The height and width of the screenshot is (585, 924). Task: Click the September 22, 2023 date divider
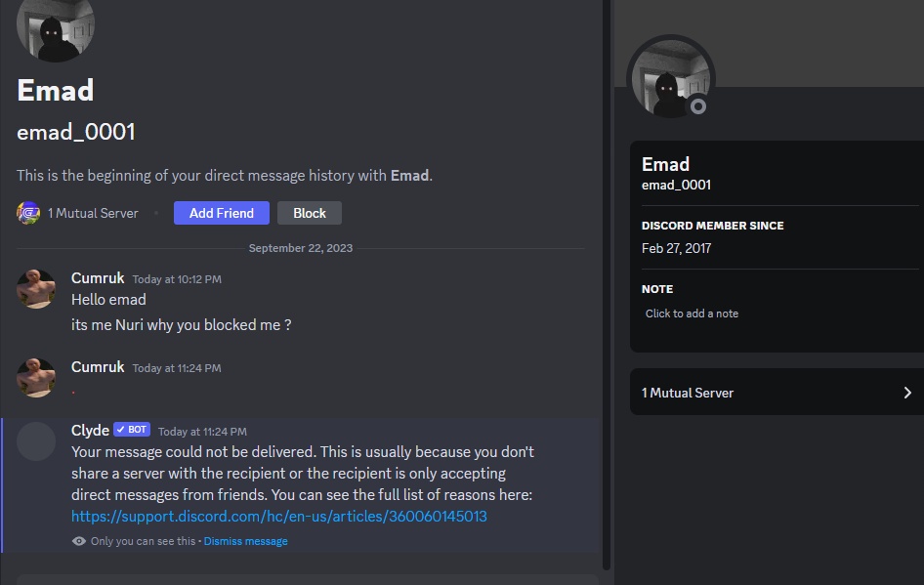tap(300, 247)
